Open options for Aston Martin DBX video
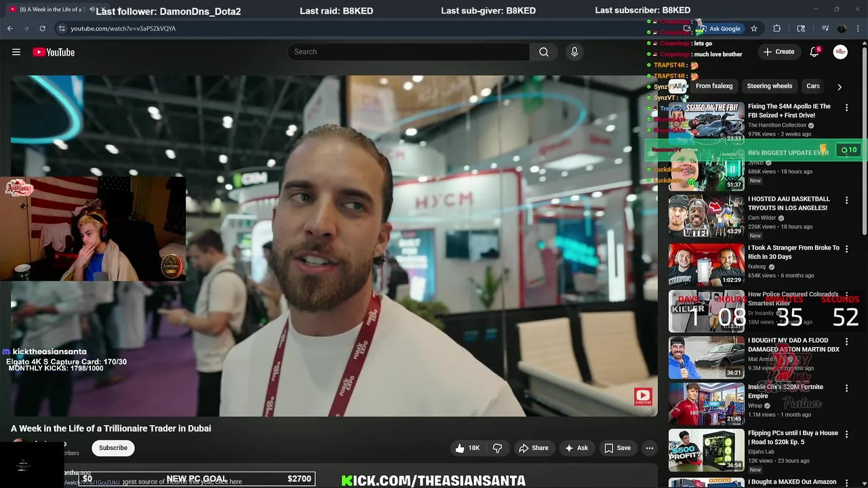 click(x=846, y=342)
